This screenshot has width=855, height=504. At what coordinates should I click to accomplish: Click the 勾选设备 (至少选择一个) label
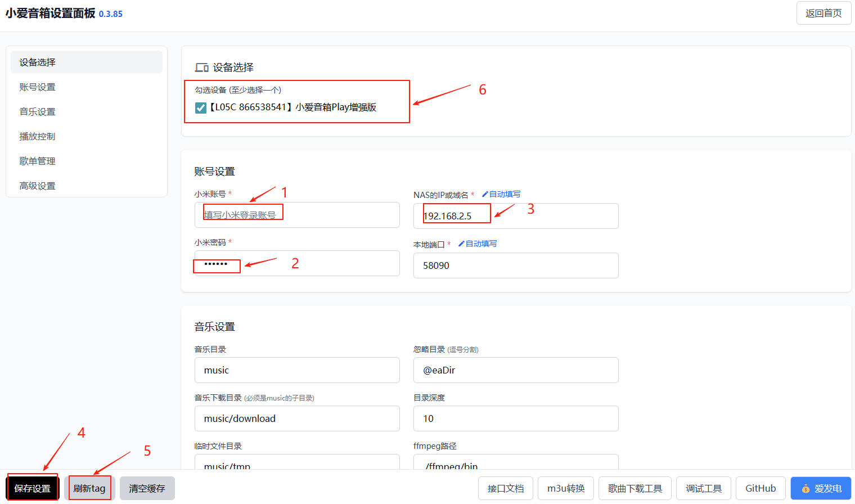pos(238,90)
